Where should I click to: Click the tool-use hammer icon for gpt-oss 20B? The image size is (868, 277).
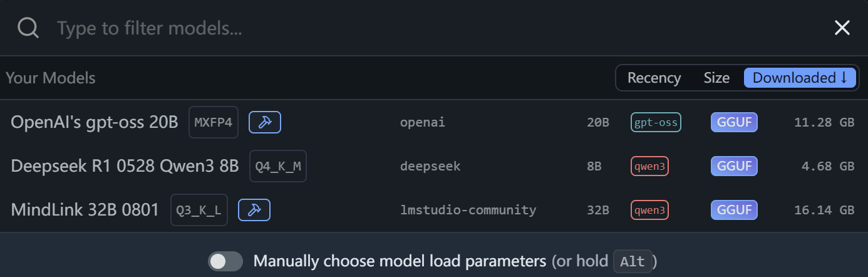click(265, 122)
